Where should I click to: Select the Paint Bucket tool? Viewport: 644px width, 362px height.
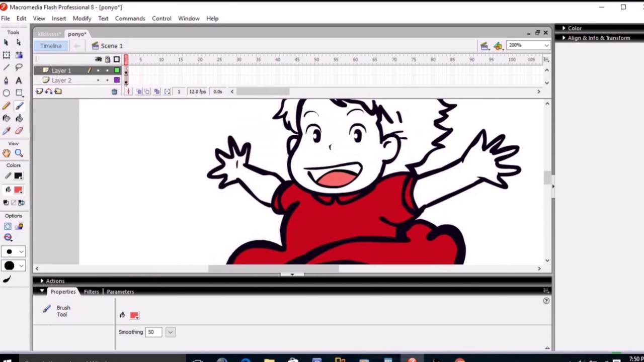19,118
